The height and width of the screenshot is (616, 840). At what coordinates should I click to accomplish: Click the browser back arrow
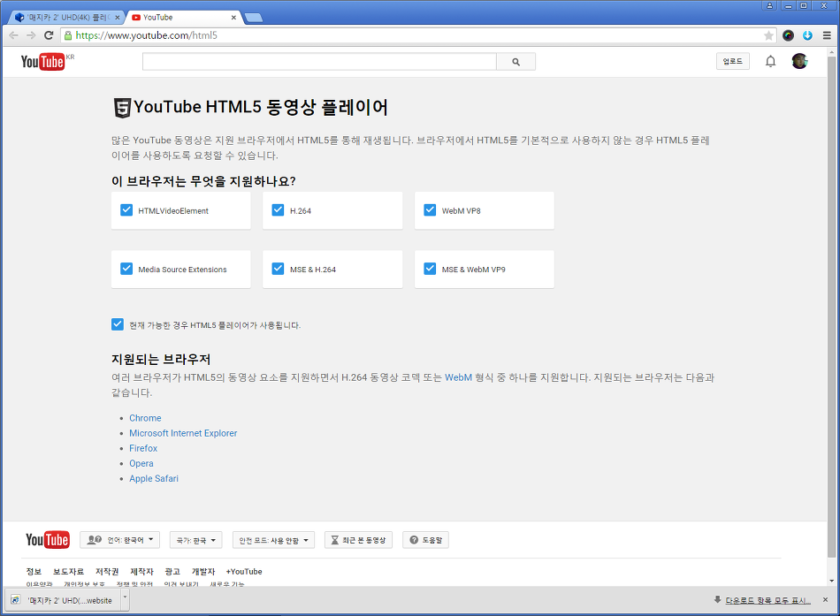(14, 35)
